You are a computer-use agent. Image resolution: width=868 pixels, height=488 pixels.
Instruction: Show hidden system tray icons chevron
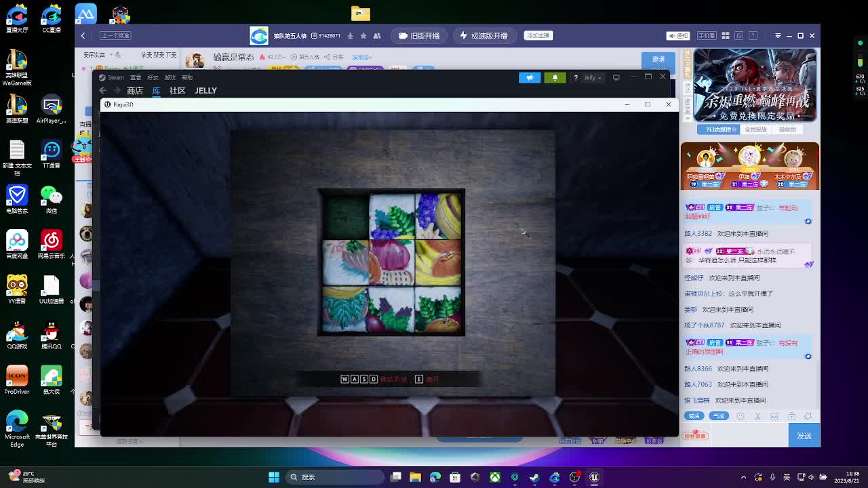pos(743,477)
